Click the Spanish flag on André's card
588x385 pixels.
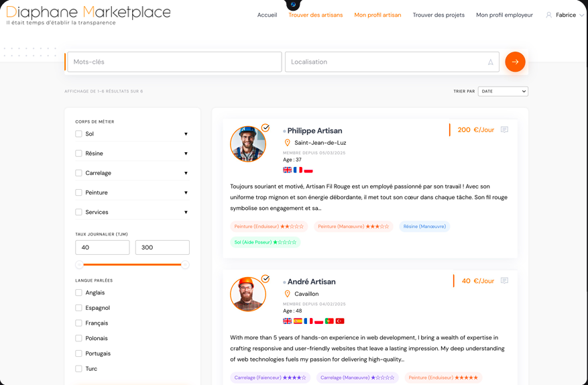[x=298, y=321]
